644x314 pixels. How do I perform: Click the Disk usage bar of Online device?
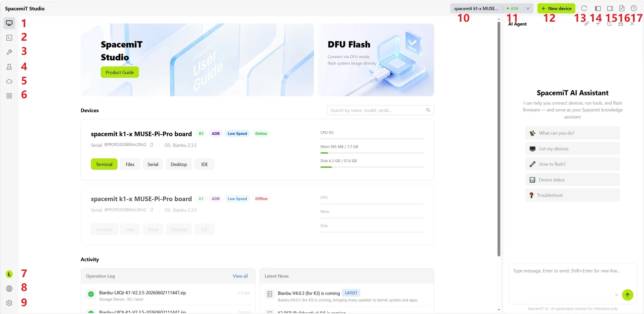372,167
